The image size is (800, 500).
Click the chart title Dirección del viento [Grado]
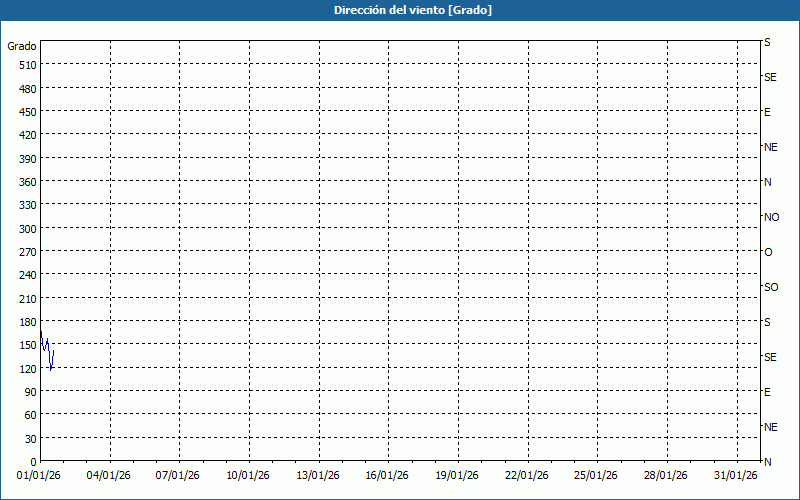tap(413, 10)
